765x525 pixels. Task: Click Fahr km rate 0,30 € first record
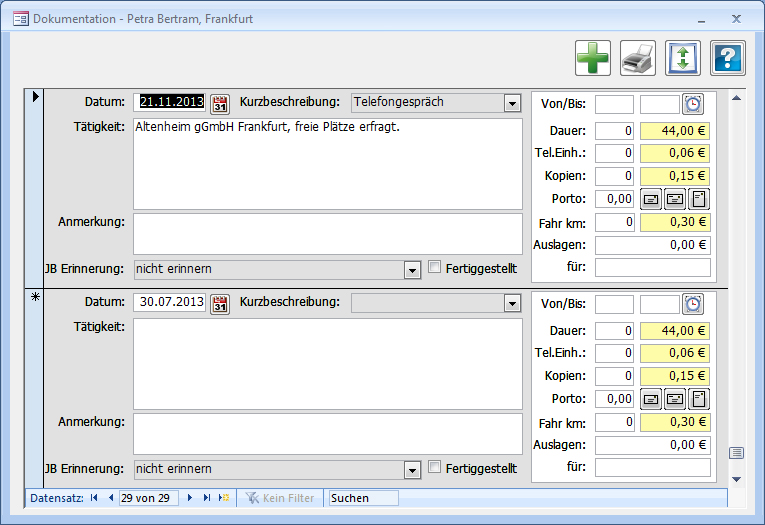click(675, 222)
